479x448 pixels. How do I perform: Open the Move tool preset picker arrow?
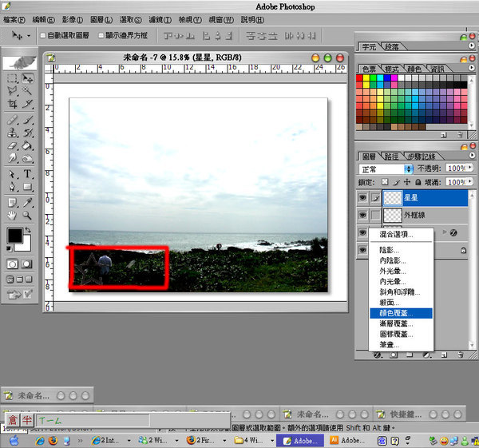[29, 36]
